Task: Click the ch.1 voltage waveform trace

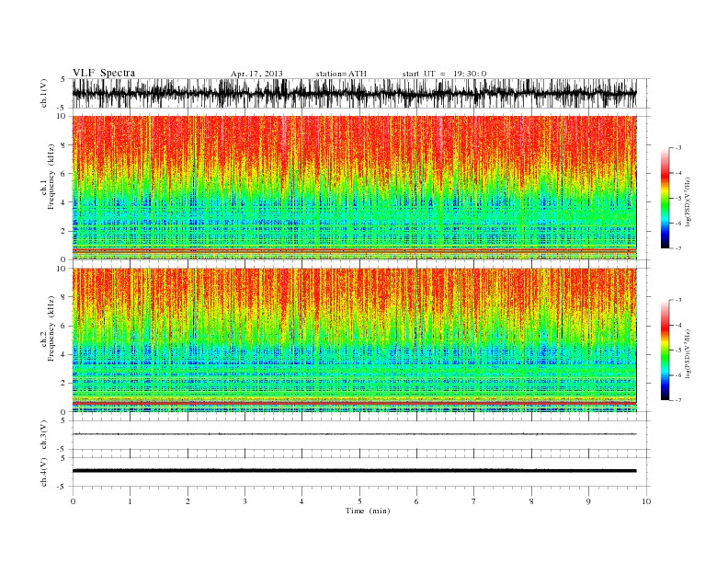Action: [354, 93]
